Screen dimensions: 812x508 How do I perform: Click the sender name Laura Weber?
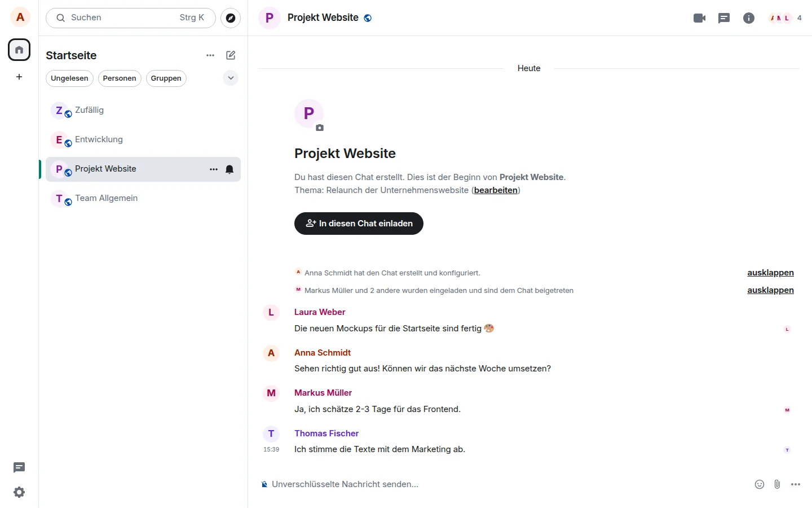320,312
